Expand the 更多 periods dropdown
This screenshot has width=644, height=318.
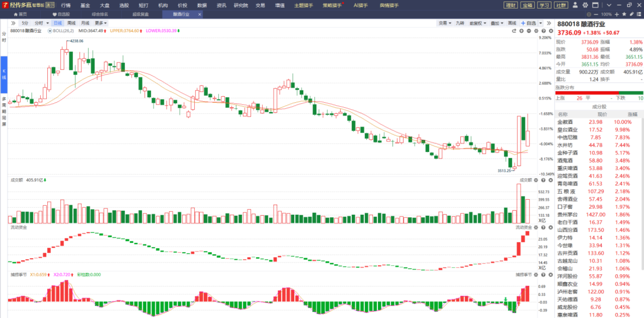pyautogui.click(x=101, y=23)
